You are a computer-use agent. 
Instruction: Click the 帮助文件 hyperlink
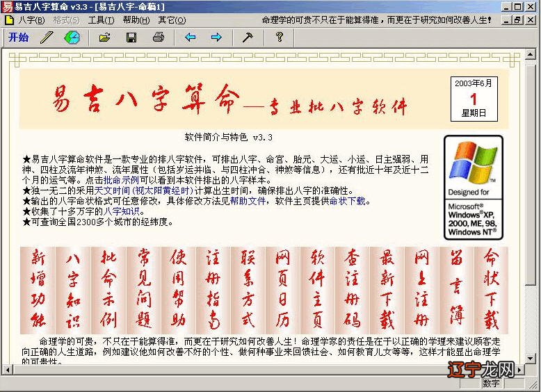pos(248,201)
